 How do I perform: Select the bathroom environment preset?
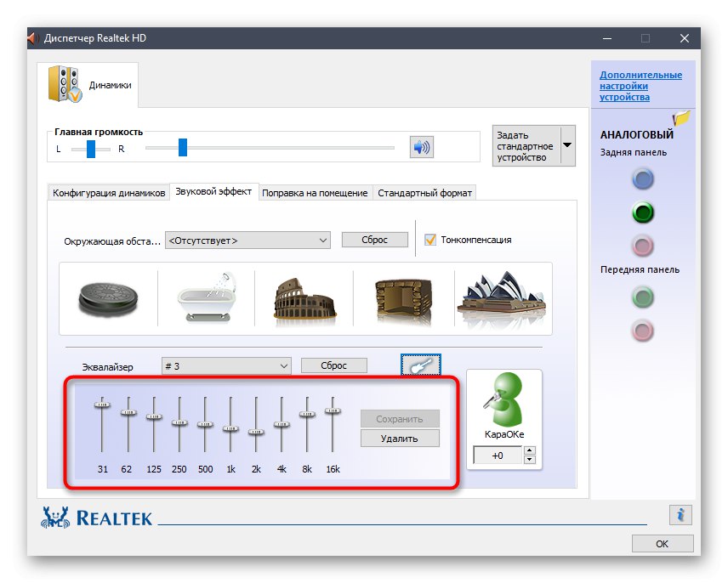point(207,297)
